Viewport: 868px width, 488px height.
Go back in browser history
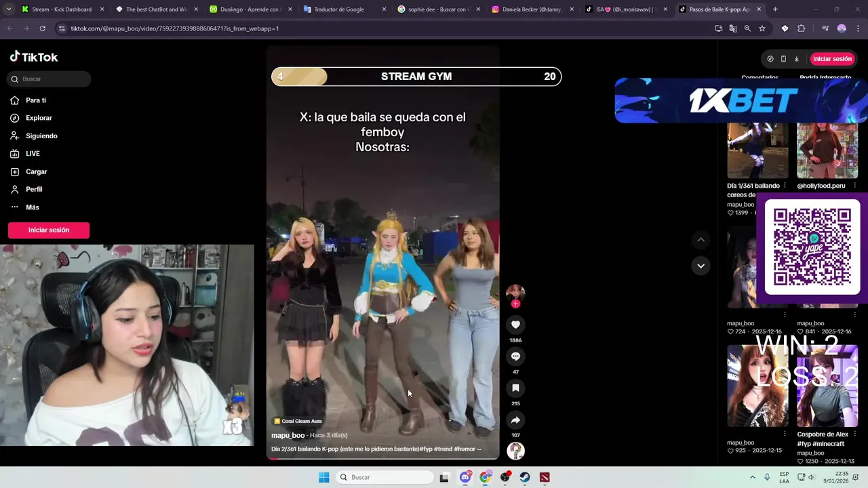pyautogui.click(x=10, y=28)
